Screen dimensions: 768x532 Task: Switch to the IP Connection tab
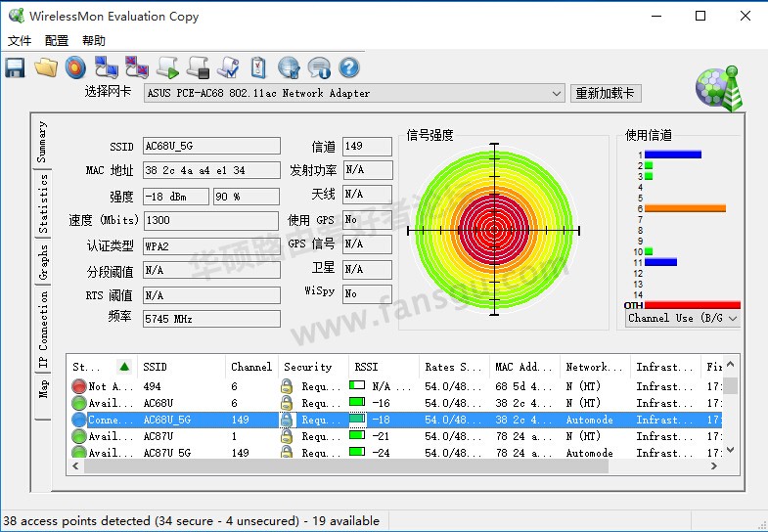(x=43, y=329)
